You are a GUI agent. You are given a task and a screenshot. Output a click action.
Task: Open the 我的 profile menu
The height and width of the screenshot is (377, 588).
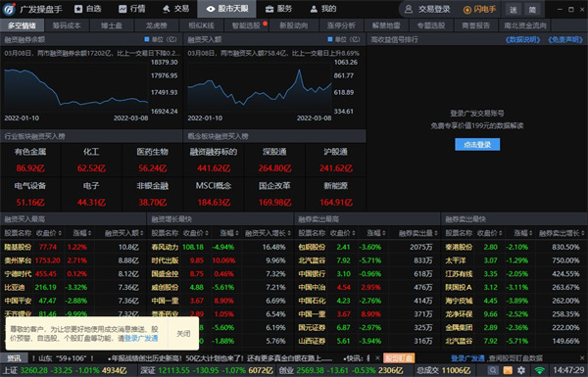click(x=323, y=9)
